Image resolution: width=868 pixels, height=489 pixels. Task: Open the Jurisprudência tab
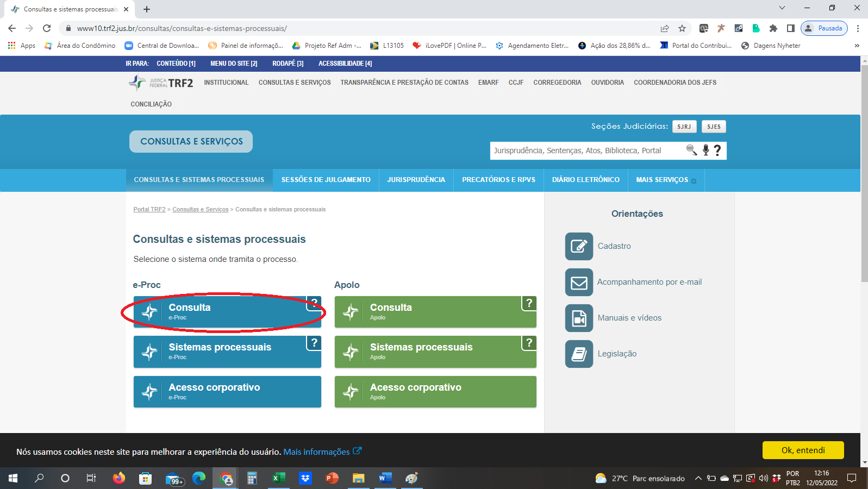(416, 180)
